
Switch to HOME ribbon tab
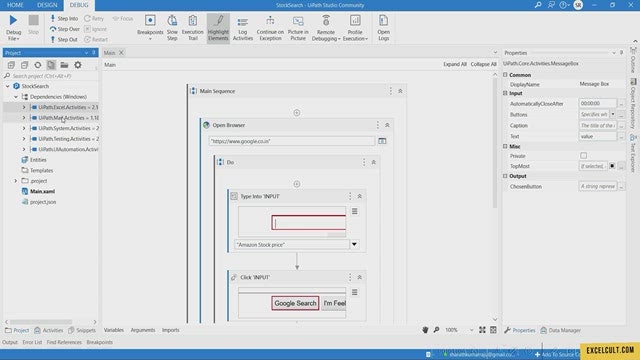(x=15, y=5)
